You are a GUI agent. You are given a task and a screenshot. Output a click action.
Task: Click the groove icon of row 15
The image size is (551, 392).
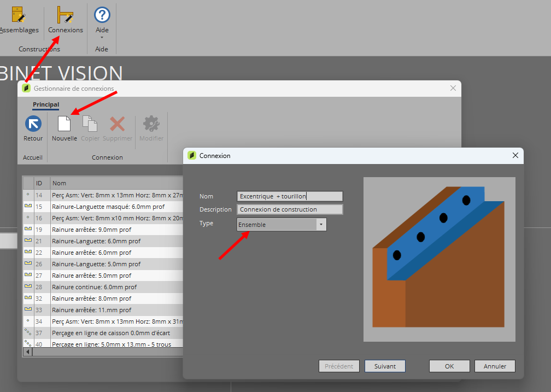(x=28, y=206)
